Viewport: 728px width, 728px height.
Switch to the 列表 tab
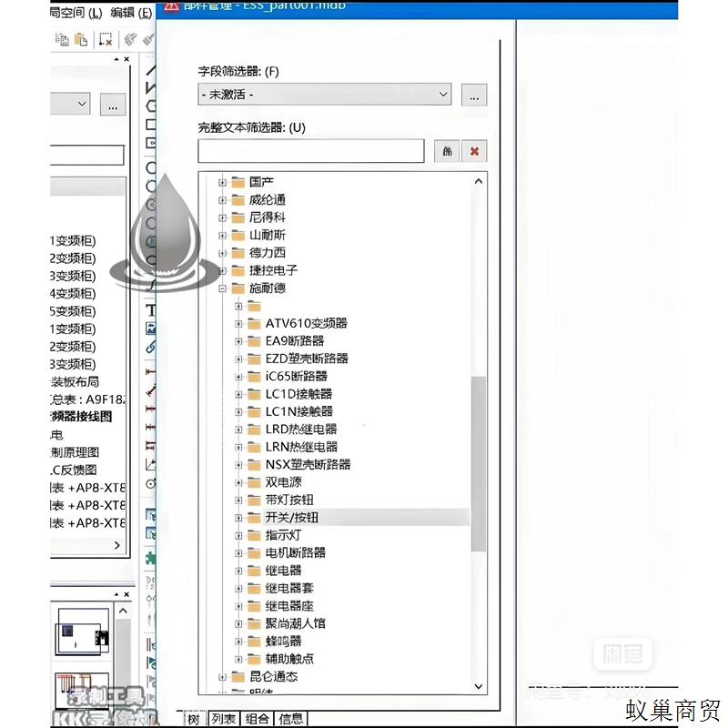click(x=223, y=719)
